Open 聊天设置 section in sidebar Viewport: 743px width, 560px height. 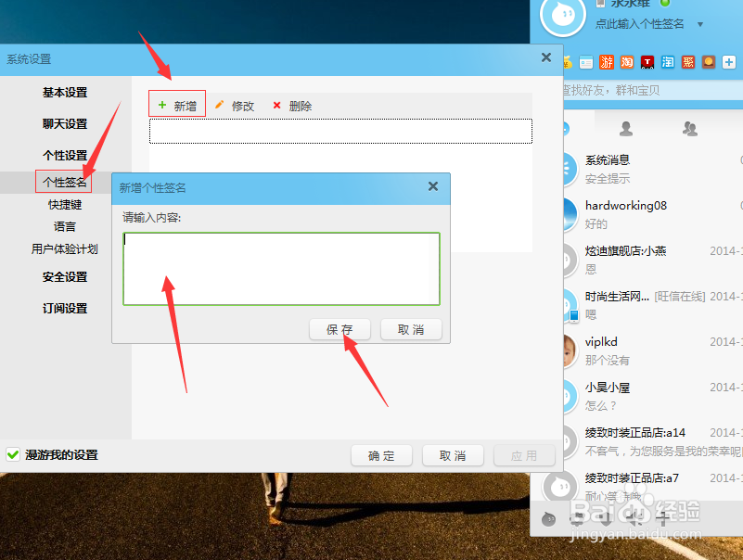coord(65,123)
